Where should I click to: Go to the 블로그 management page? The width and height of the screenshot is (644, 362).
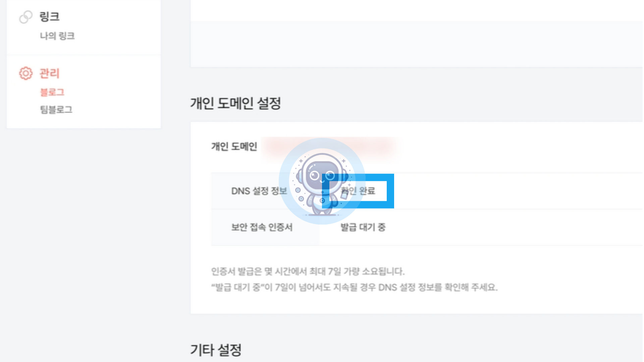pos(52,92)
